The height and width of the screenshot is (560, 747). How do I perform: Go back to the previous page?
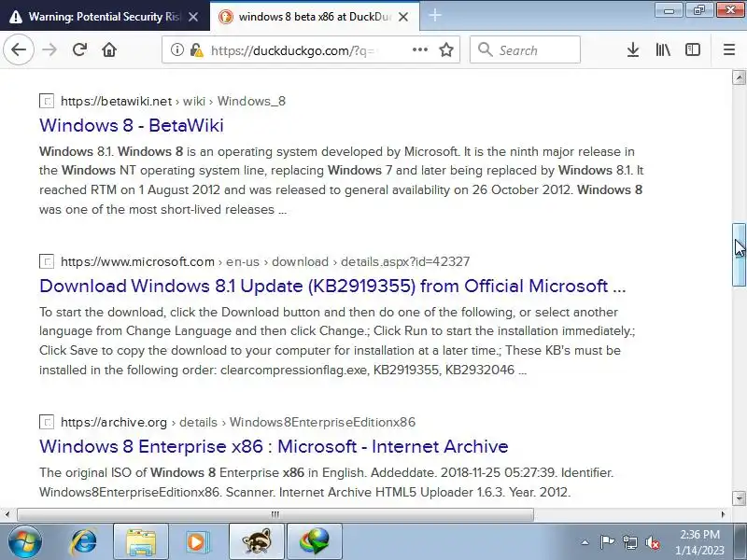click(x=19, y=49)
